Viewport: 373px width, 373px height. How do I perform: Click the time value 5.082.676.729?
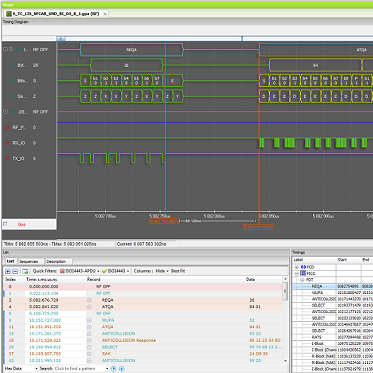44,300
